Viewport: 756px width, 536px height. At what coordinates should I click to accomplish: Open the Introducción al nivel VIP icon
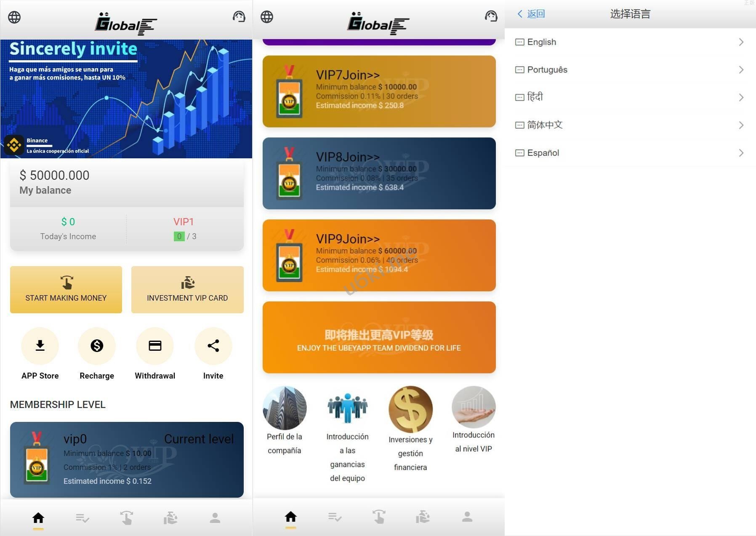(x=473, y=407)
